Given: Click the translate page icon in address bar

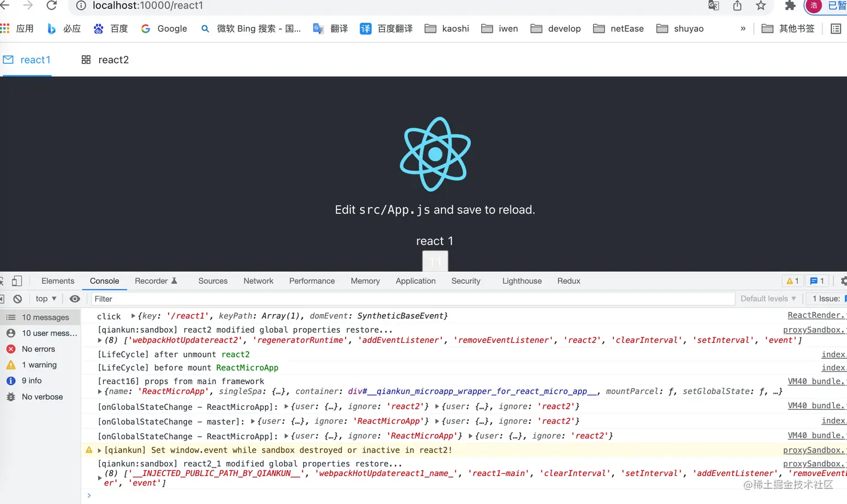Looking at the screenshot, I should [714, 6].
